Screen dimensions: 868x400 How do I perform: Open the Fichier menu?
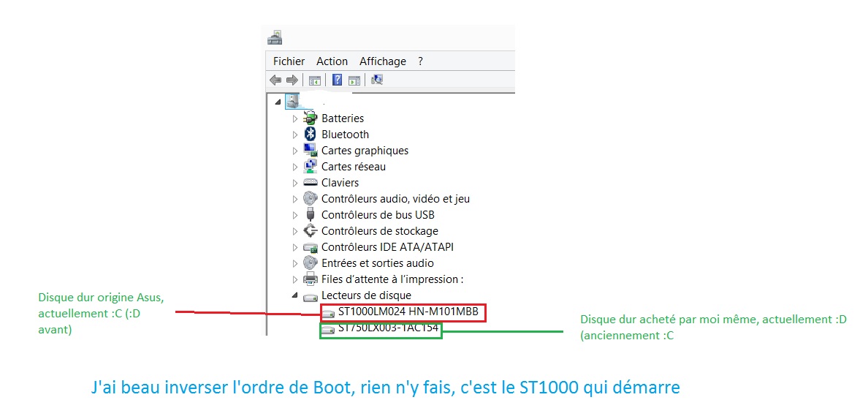pyautogui.click(x=289, y=61)
